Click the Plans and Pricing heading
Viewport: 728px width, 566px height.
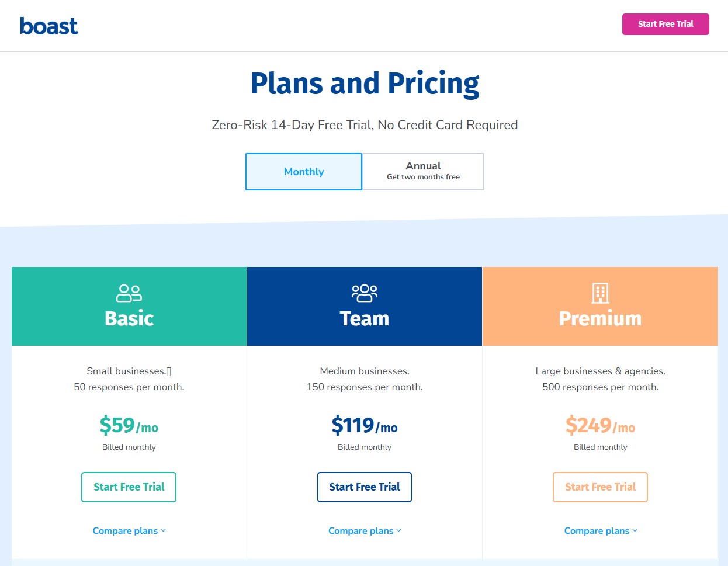coord(364,83)
